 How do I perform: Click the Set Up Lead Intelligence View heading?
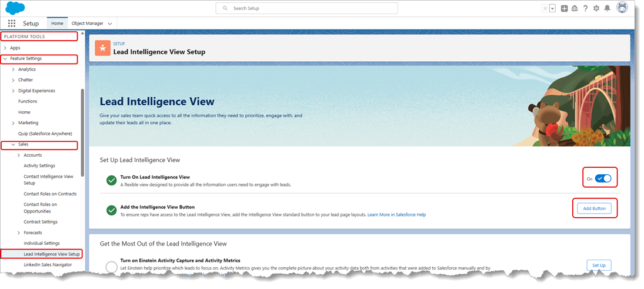(x=139, y=160)
